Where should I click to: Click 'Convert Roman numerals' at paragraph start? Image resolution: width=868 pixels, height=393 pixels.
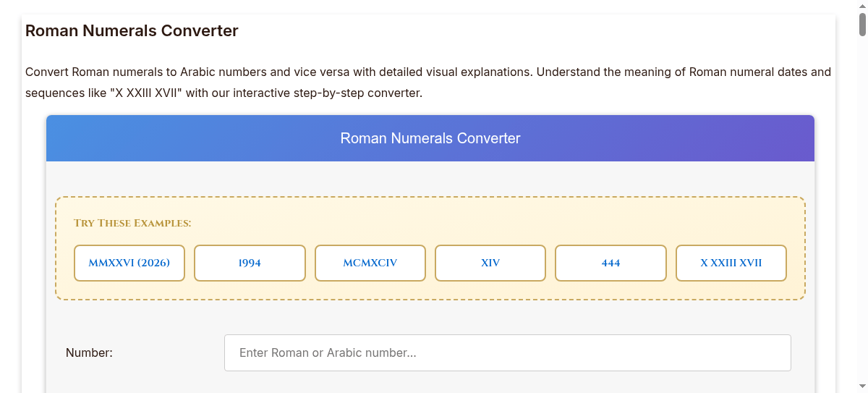coord(88,72)
